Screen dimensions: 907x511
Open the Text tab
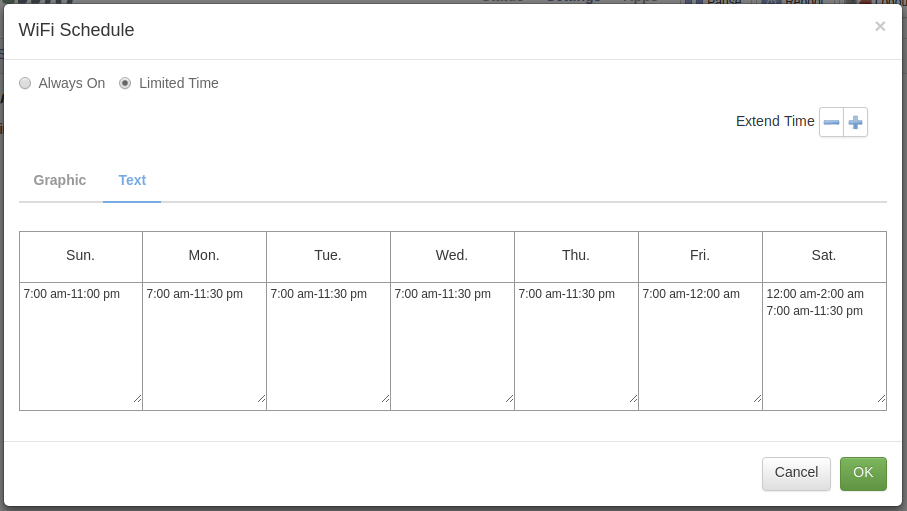pos(132,180)
